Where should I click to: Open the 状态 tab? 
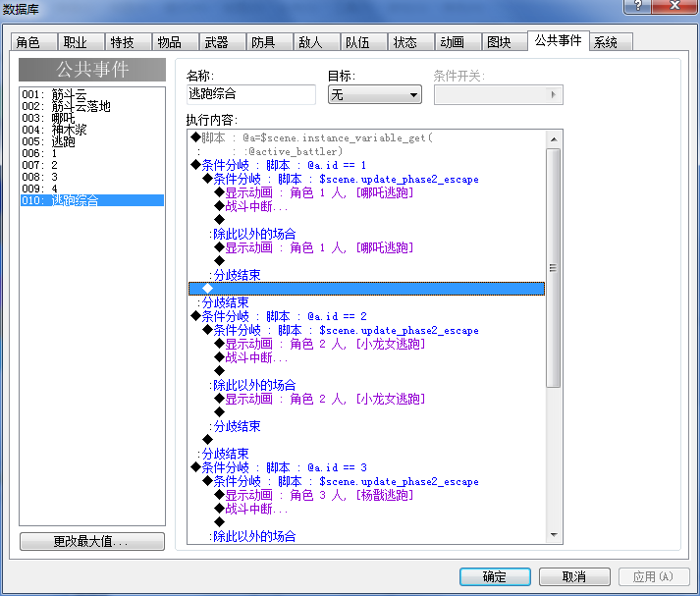tap(411, 42)
